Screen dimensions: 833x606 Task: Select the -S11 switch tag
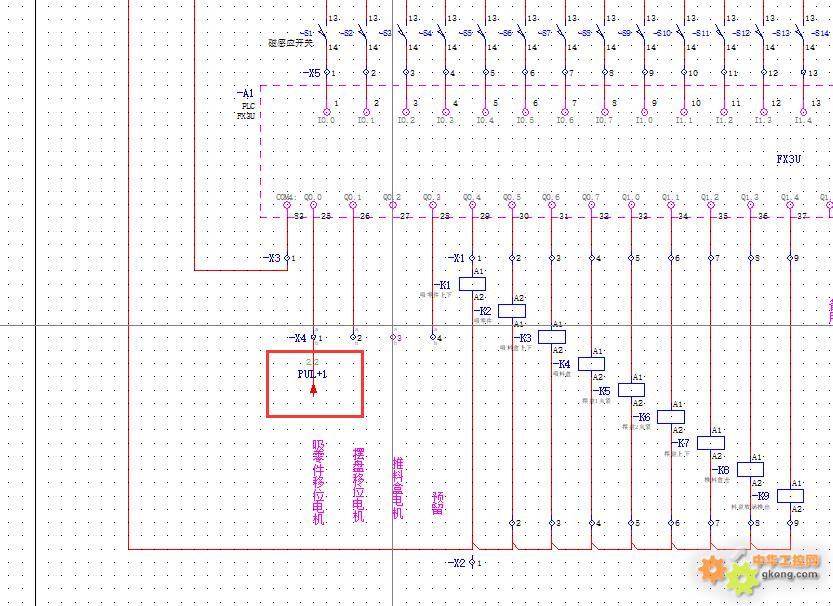click(702, 33)
